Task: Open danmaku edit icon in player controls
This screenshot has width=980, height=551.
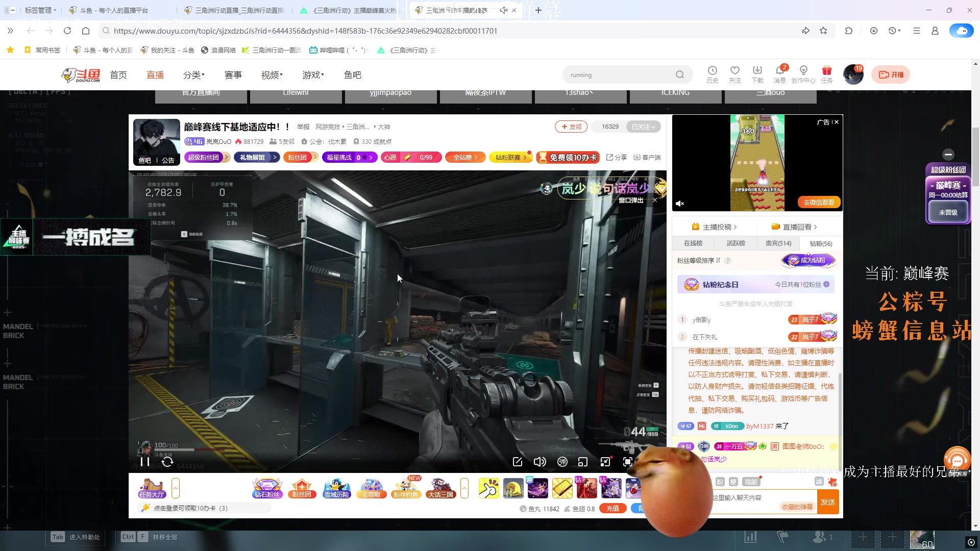Action: [518, 462]
